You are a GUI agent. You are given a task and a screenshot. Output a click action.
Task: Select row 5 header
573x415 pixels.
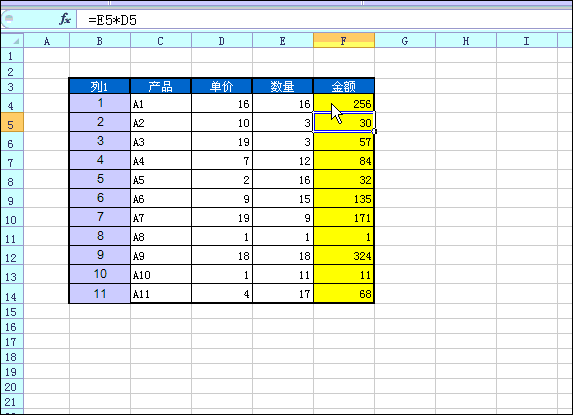[x=12, y=122]
